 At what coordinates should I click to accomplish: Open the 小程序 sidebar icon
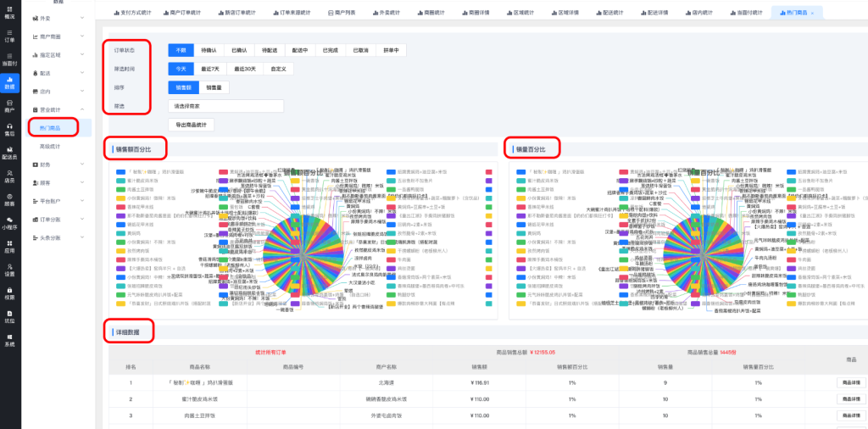click(9, 224)
